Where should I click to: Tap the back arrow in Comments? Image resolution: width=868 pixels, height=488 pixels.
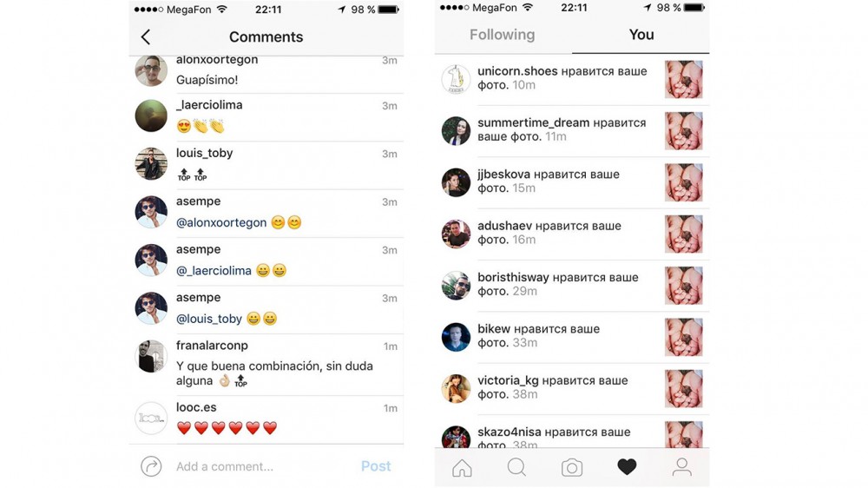point(146,37)
